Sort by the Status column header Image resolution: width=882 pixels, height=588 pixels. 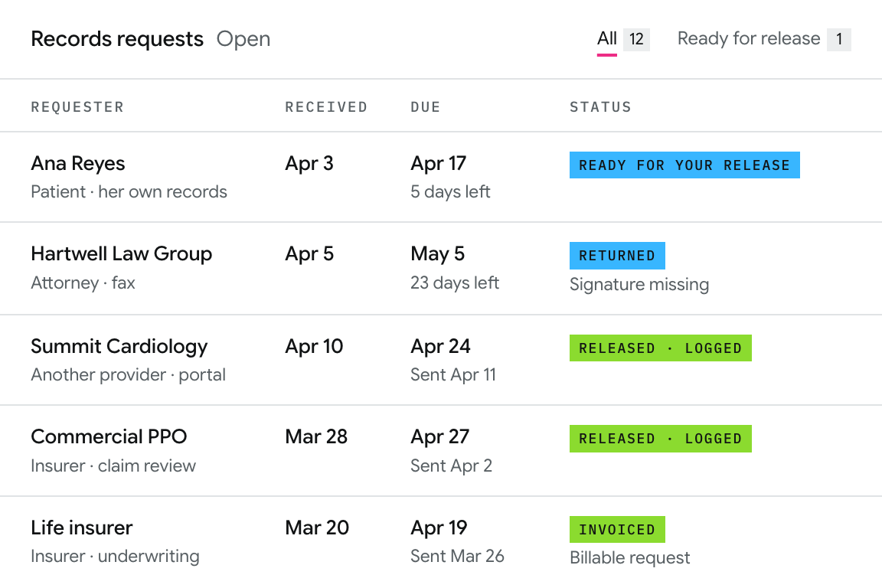coord(600,107)
